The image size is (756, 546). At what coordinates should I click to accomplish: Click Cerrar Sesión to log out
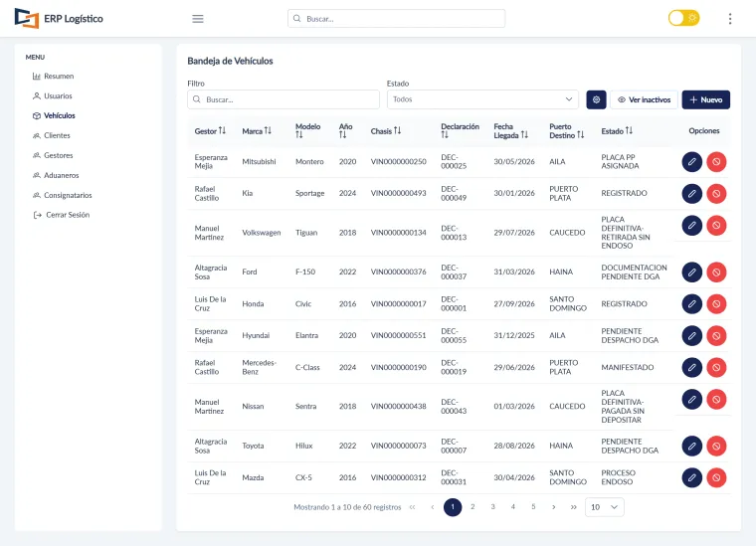(x=62, y=215)
